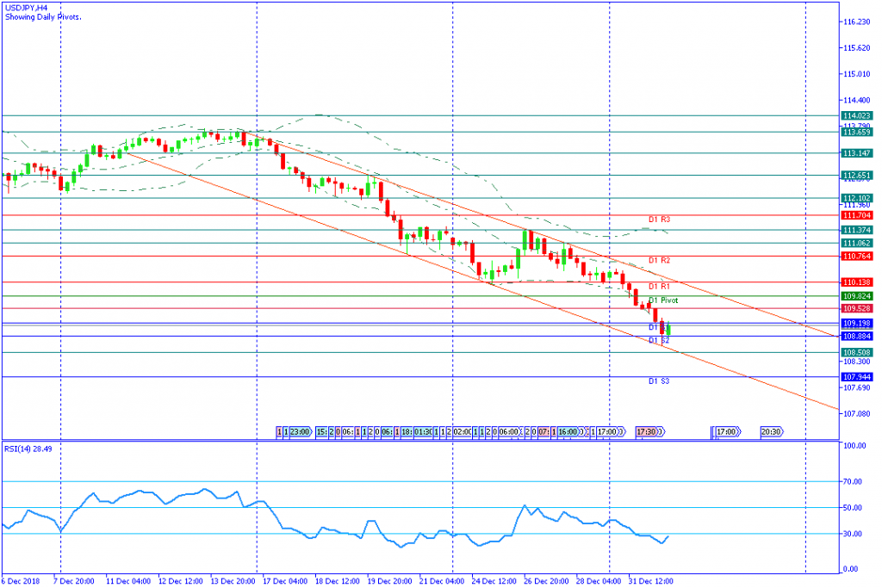Click the '12 Dec 12:00' time label
Screen dimensions: 882x588
(181, 581)
